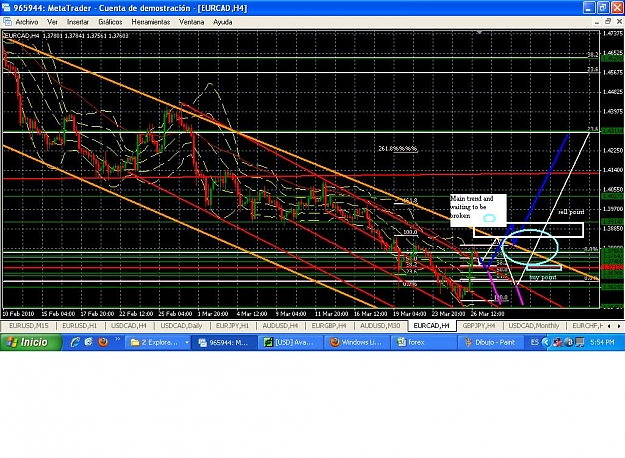Open the Ver menu

pos(52,22)
